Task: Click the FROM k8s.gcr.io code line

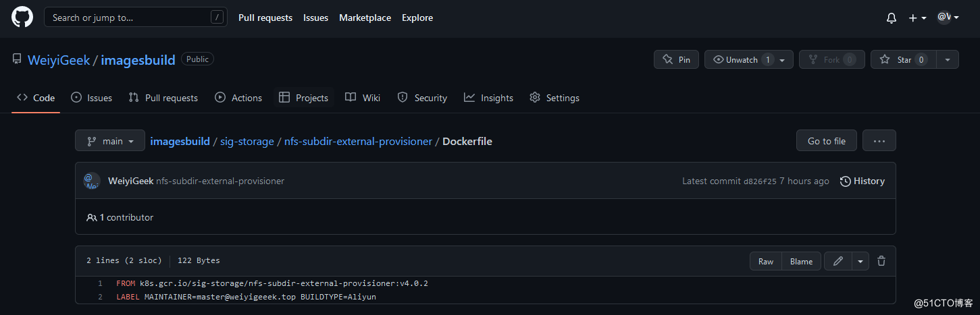Action: pos(272,283)
